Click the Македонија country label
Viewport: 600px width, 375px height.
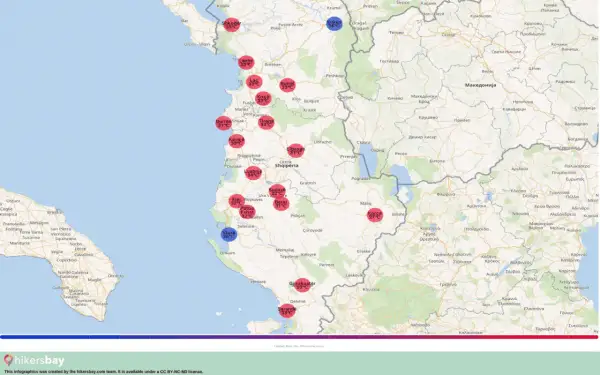481,85
